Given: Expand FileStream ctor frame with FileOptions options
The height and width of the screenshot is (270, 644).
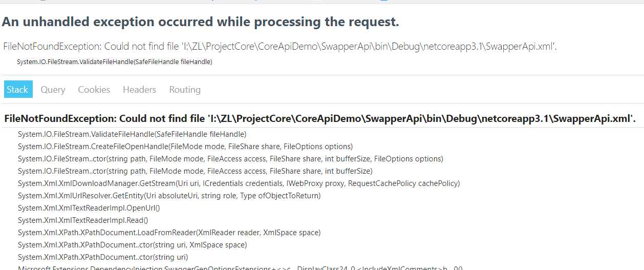Looking at the screenshot, I should [x=230, y=159].
